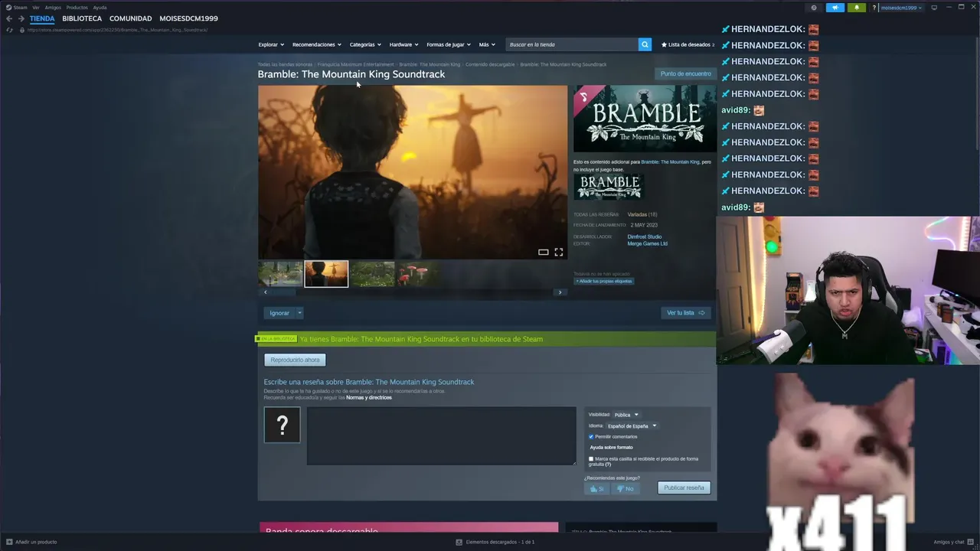Toggle Permitir comentarios checkbox

pos(591,436)
